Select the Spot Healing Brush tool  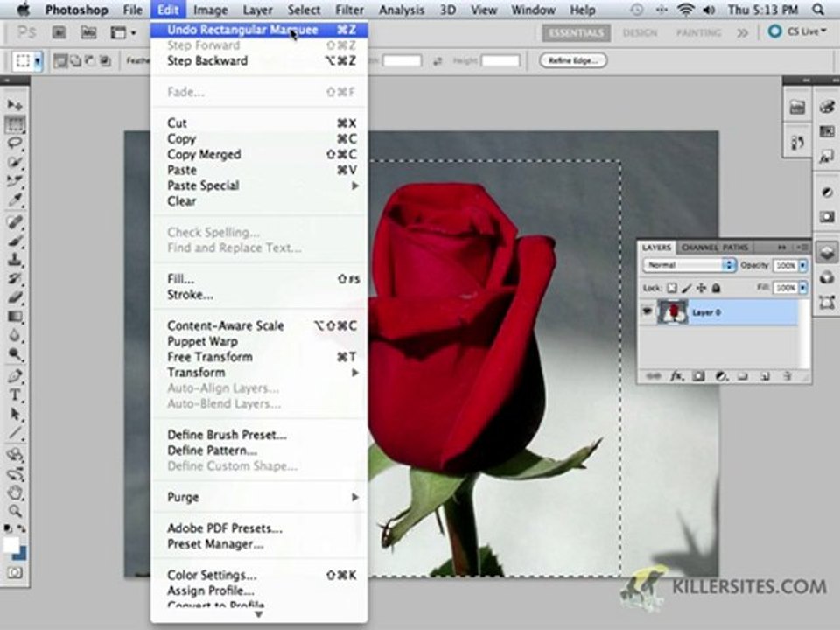click(15, 221)
